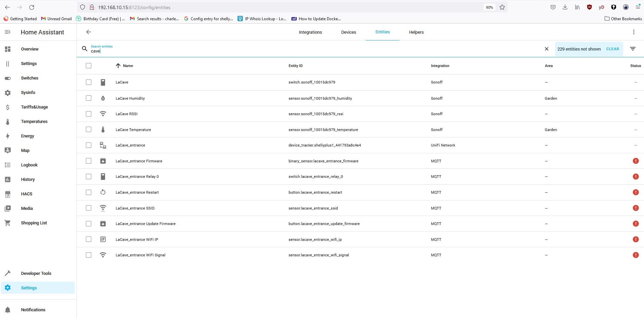This screenshot has width=644, height=318.
Task: Sort by Entity ID column header
Action: 295,66
